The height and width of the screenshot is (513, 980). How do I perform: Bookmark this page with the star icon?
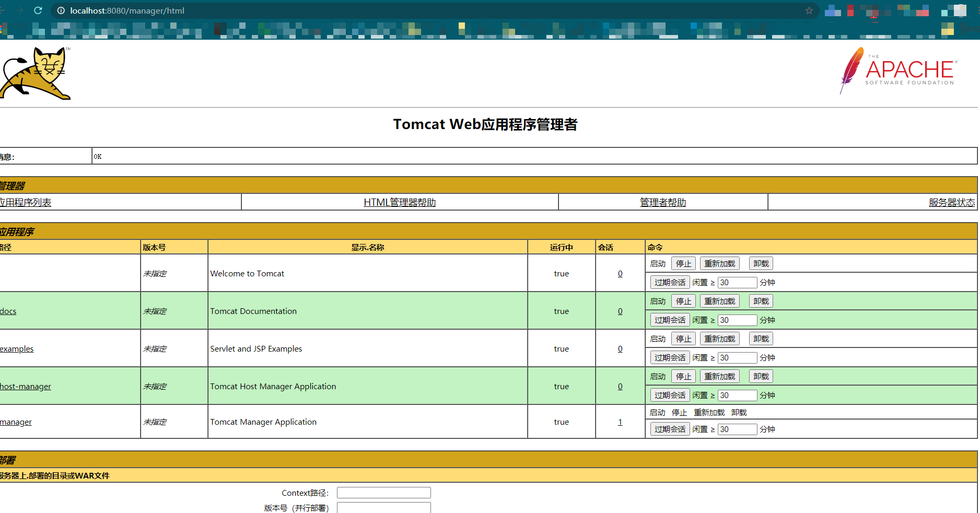(x=809, y=10)
